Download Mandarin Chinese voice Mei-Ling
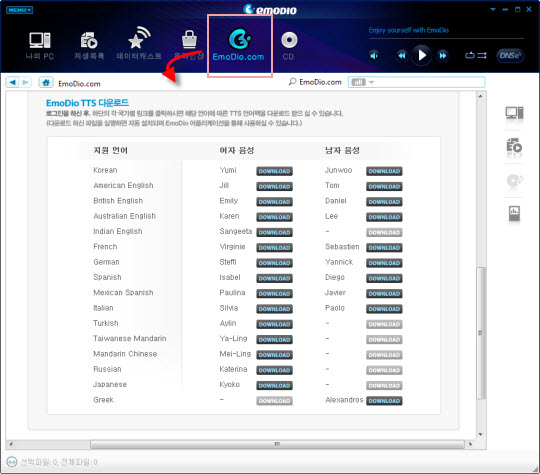The height and width of the screenshot is (474, 540). click(x=274, y=355)
